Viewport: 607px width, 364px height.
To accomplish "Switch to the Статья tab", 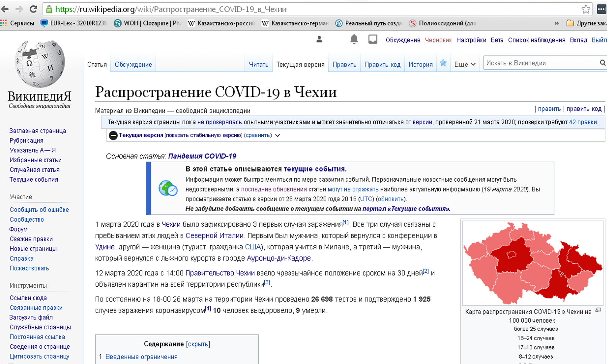I will [x=97, y=64].
